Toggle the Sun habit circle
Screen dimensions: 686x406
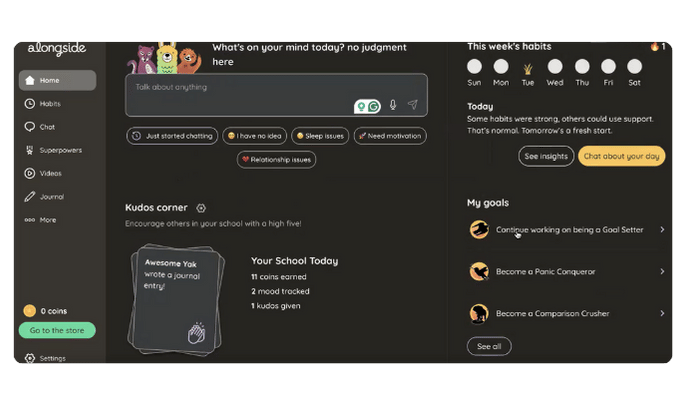474,66
